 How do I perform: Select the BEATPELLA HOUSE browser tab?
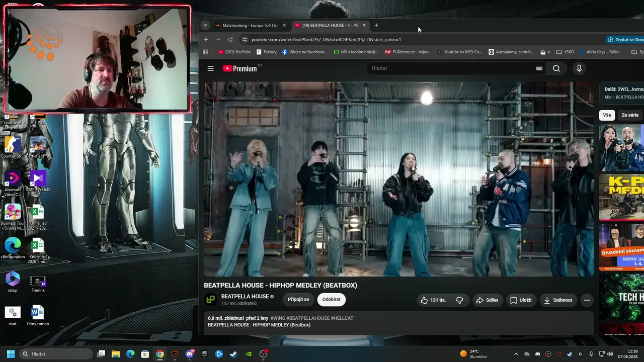[330, 25]
